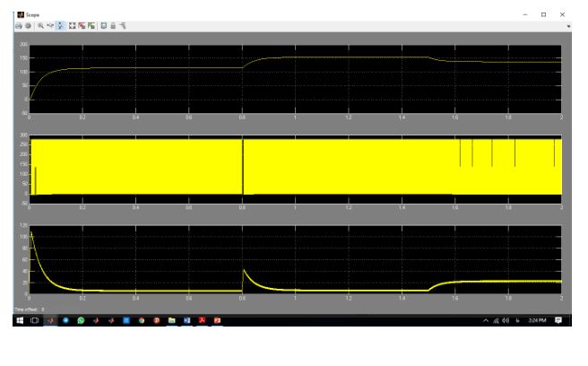Click the active MATLAB taskbar icon
Viewport: 588px width, 366px height.
(x=50, y=320)
